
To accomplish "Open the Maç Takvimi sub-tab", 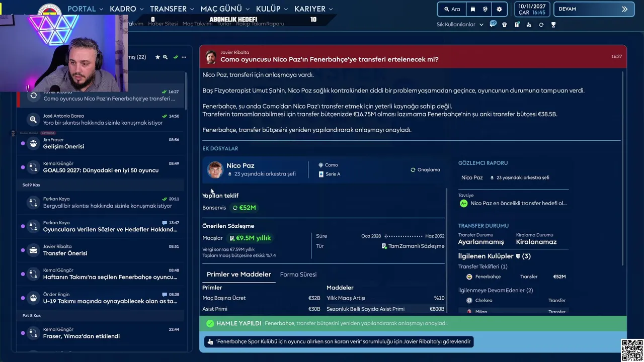I will 197,24.
